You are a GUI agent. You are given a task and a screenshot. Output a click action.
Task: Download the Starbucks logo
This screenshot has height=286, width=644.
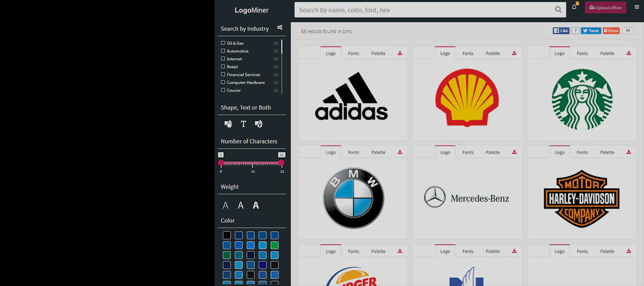[x=628, y=53]
